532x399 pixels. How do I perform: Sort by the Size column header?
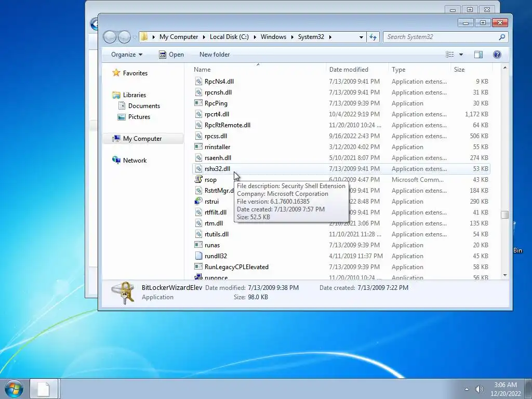point(471,69)
